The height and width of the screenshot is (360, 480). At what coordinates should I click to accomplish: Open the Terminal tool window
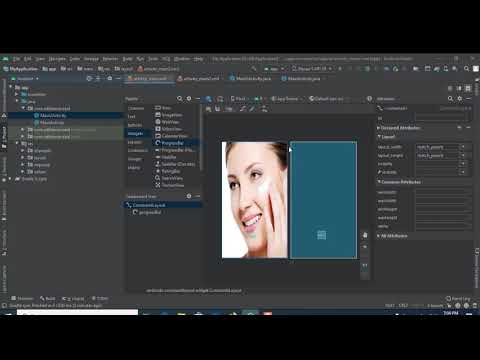click(22, 298)
